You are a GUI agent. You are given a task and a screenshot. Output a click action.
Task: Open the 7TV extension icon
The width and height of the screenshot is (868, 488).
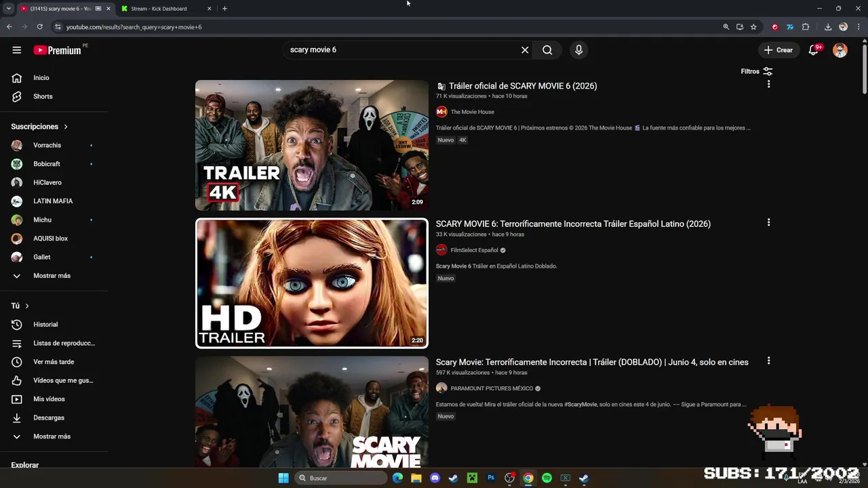(x=790, y=27)
